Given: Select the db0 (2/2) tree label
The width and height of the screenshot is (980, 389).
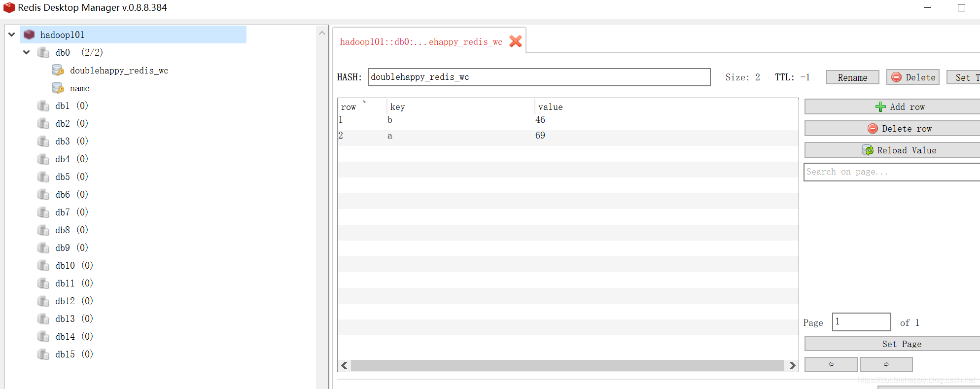Looking at the screenshot, I should [79, 52].
